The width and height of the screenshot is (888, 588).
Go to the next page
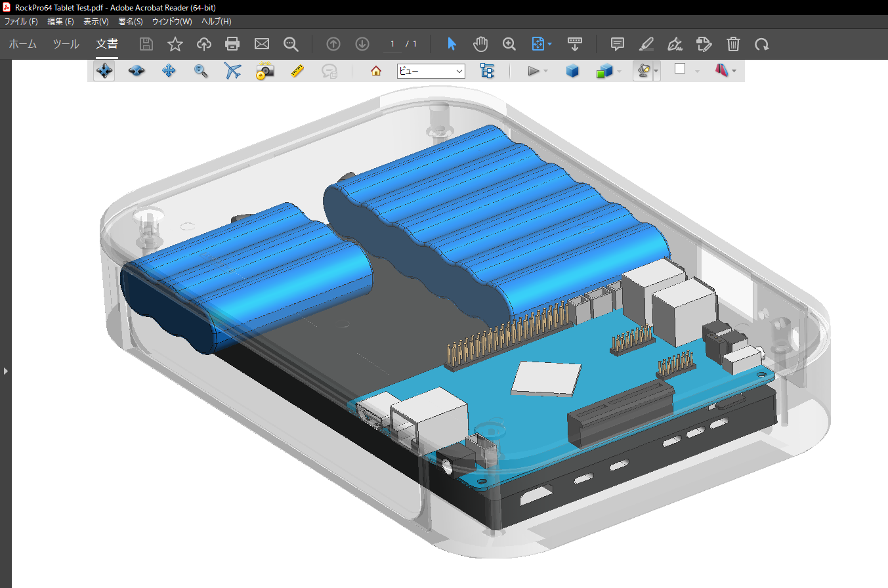pyautogui.click(x=362, y=44)
